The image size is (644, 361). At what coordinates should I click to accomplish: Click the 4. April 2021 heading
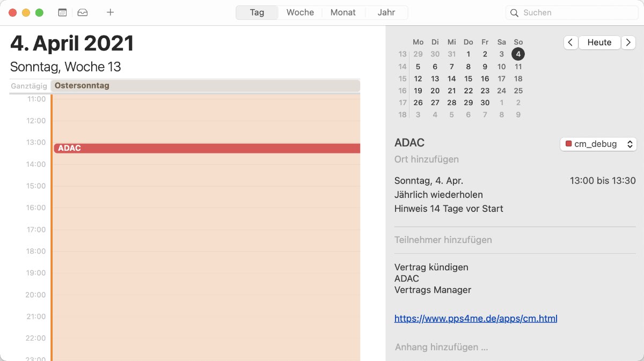click(72, 43)
